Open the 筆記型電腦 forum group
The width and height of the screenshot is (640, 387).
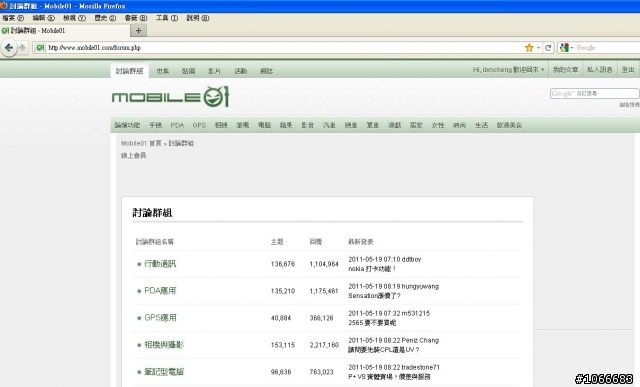click(164, 372)
